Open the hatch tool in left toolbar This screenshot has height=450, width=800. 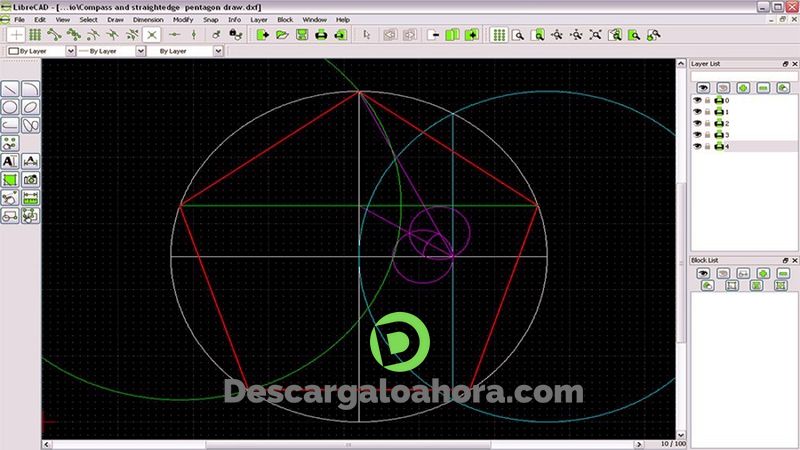(10, 180)
